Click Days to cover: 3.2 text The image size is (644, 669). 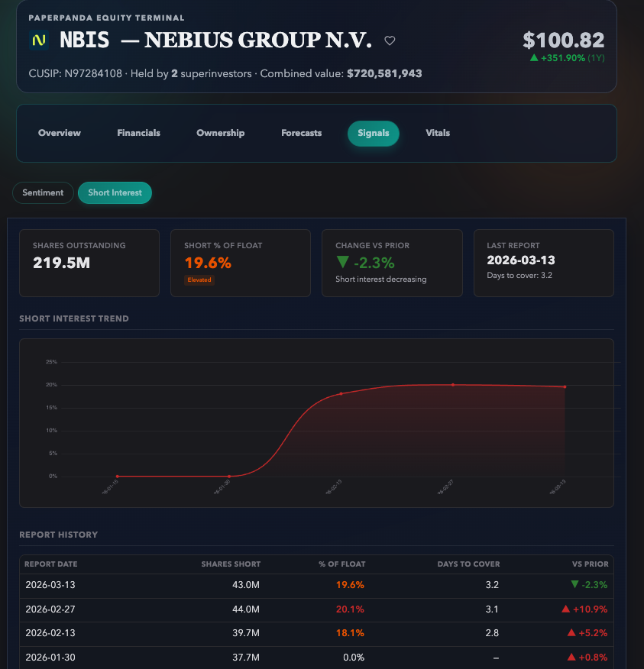pos(519,276)
